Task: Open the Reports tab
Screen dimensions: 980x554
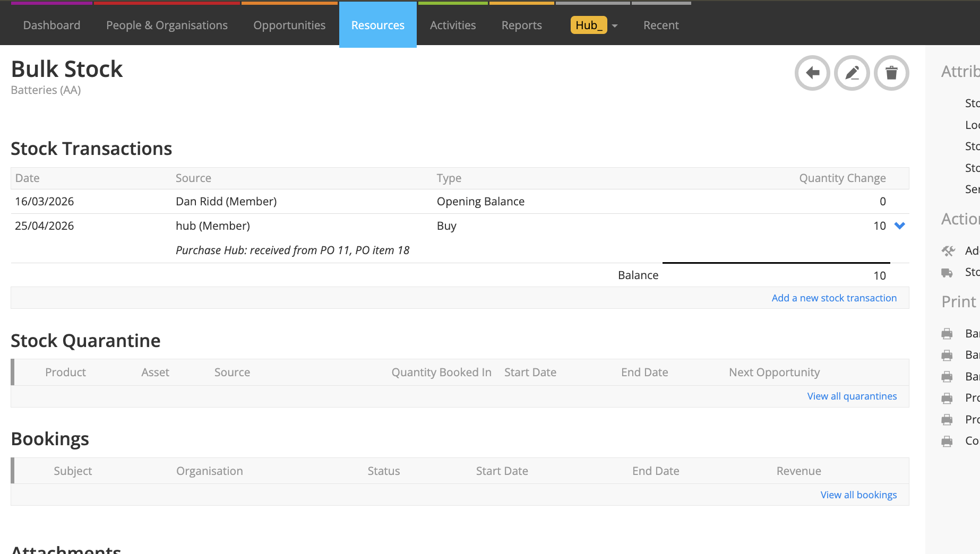Action: pos(522,25)
